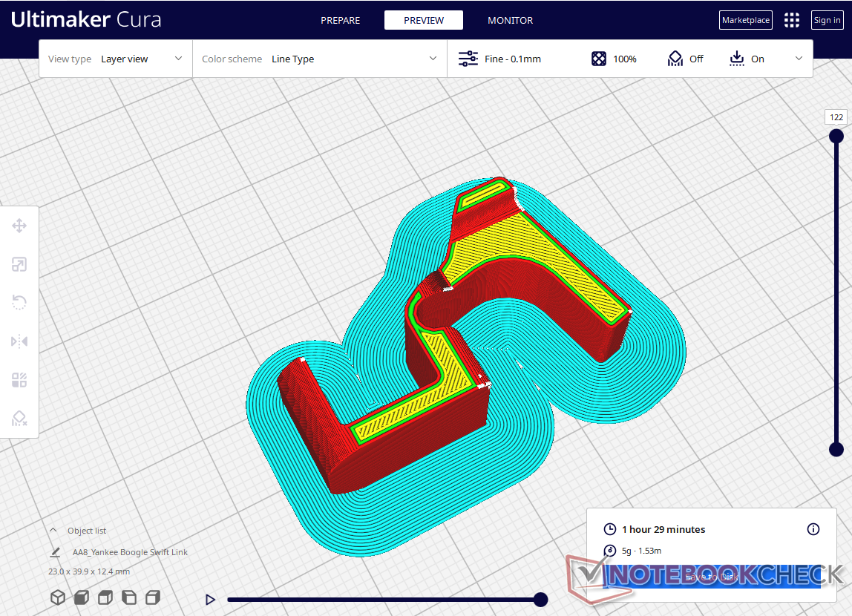The width and height of the screenshot is (852, 616).
Task: Select the Support Blocker tool
Action: point(19,419)
